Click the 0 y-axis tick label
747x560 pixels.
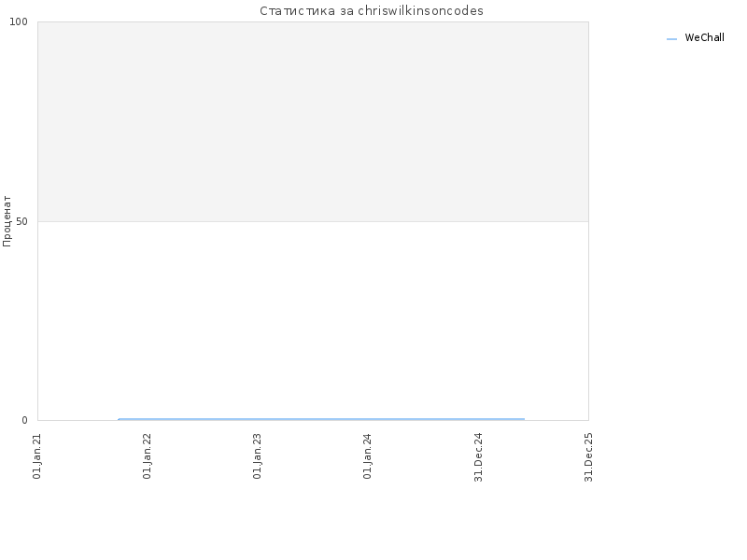(x=25, y=420)
